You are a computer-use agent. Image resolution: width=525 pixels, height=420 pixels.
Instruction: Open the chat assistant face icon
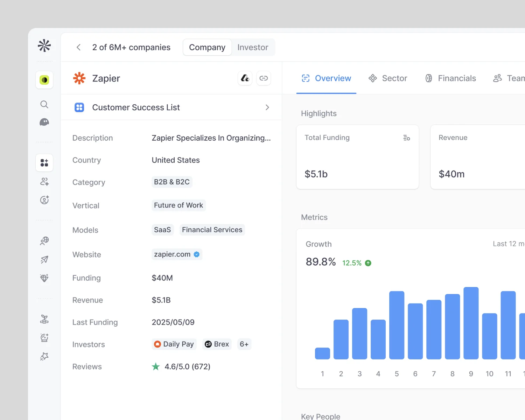(x=44, y=122)
